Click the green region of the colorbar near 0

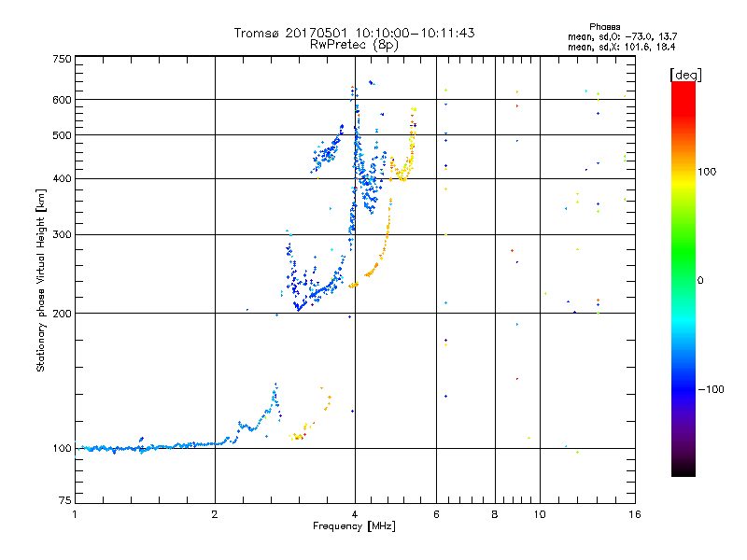[x=684, y=267]
